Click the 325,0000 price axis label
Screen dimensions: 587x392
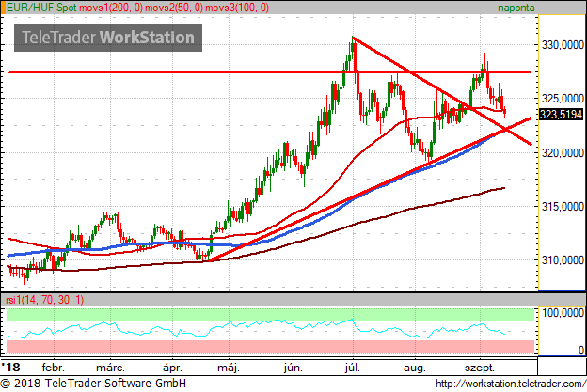pos(563,99)
